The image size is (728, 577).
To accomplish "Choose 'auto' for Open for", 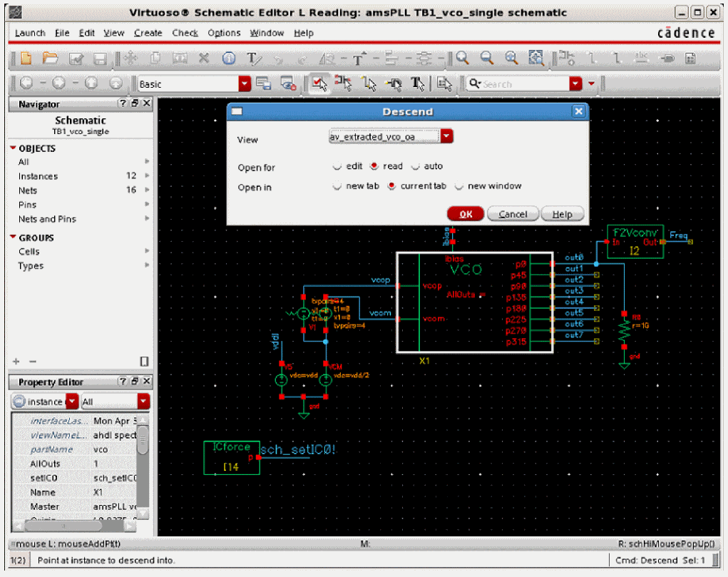I will [x=416, y=167].
